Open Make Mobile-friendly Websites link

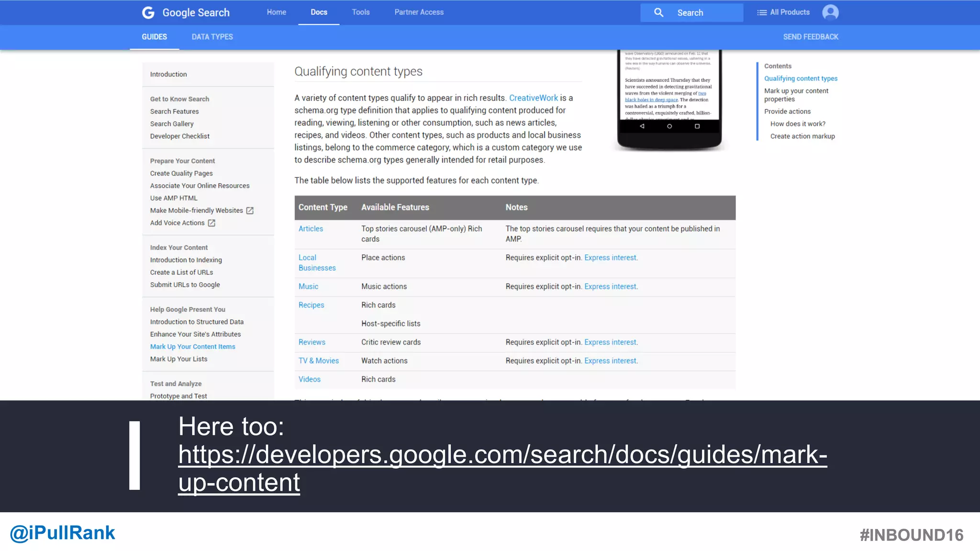[x=197, y=210]
